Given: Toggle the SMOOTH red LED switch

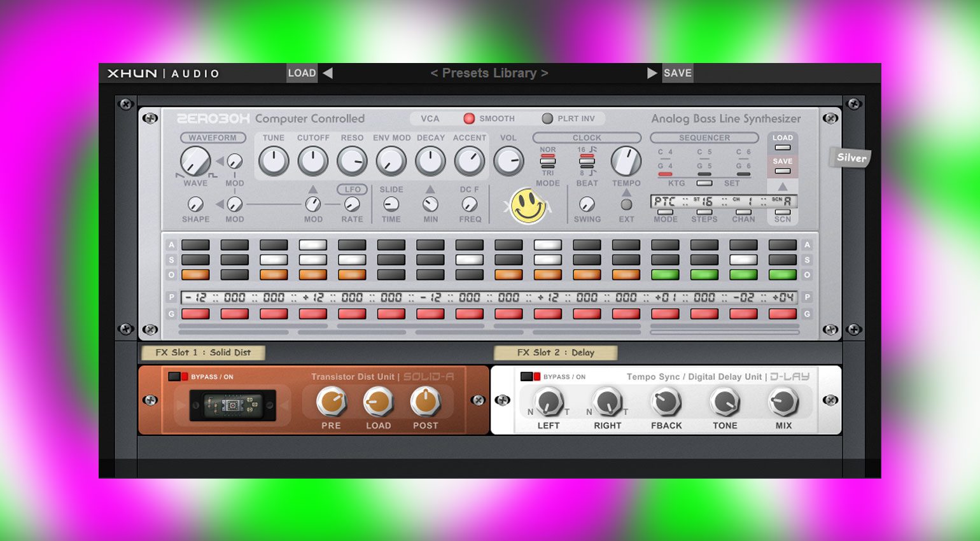Looking at the screenshot, I should pyautogui.click(x=469, y=118).
